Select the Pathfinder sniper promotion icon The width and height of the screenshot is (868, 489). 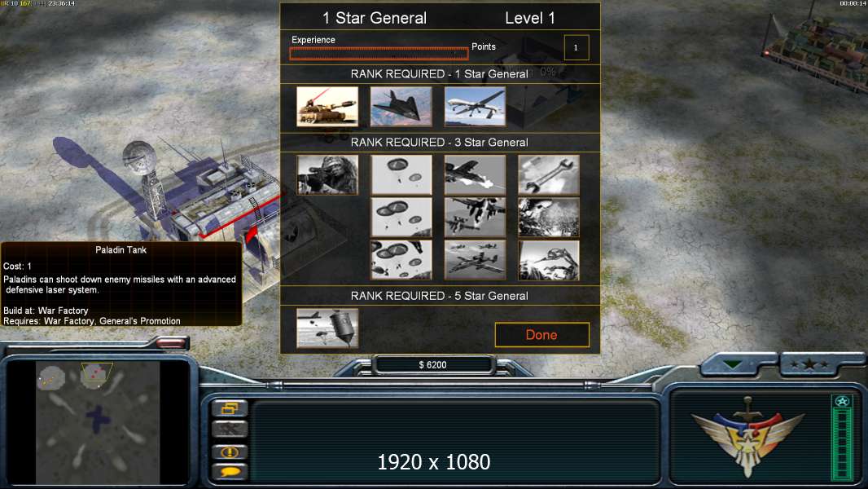327,175
